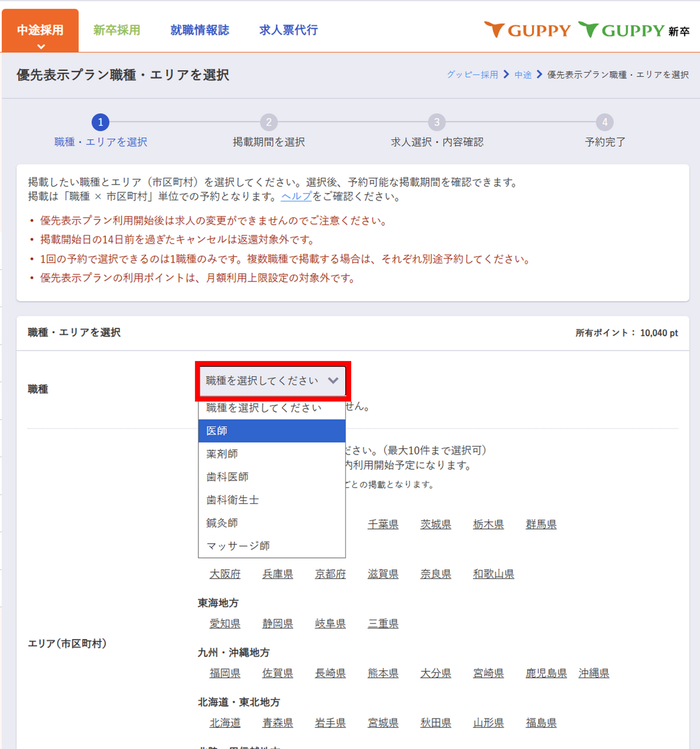
Task: Select 山形県 prefecture
Action: pos(488,723)
